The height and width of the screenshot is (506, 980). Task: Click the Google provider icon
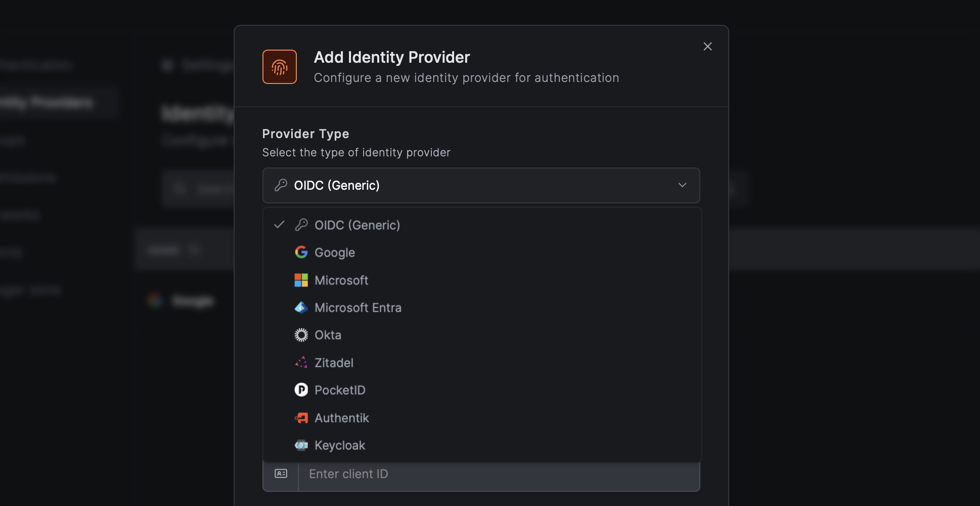point(301,252)
